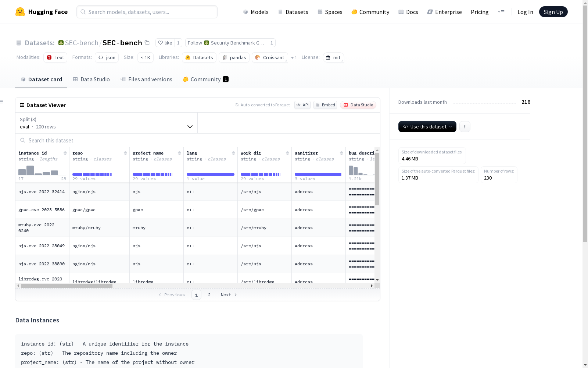This screenshot has height=368, width=588.
Task: Click the main search models field
Action: point(147,12)
